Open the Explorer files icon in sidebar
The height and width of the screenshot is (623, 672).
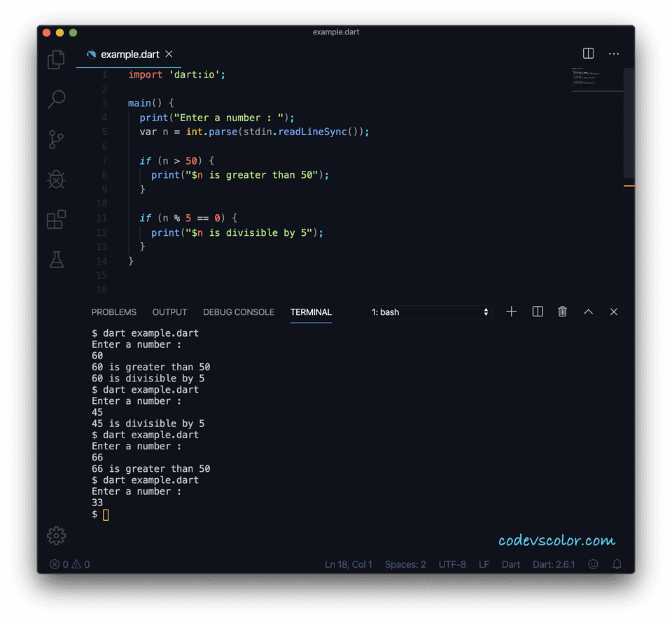coord(56,60)
